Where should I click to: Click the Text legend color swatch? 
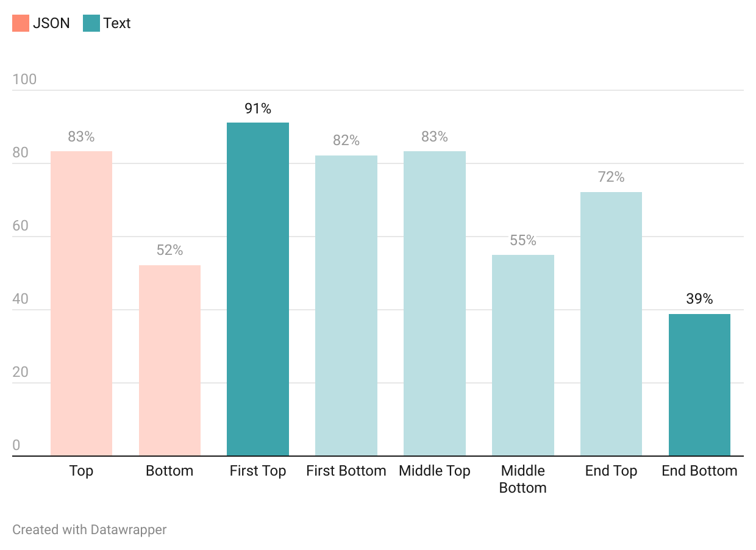point(91,23)
